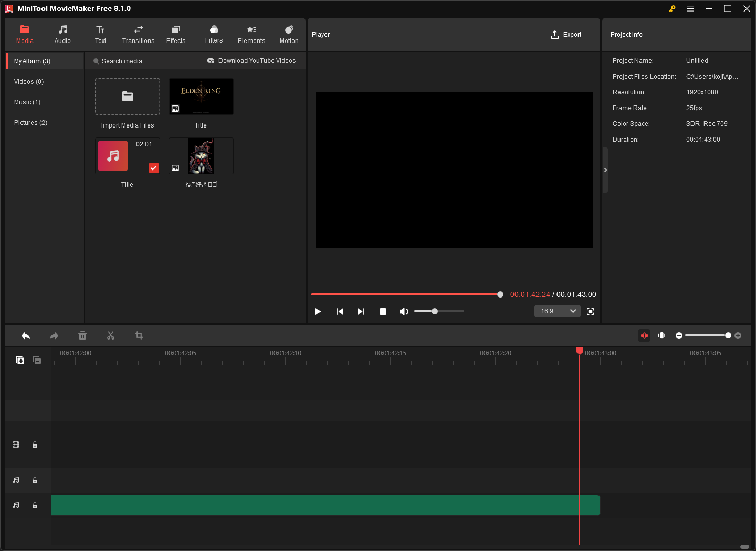Toggle lock on the video track
Screen dimensions: 756x551
pyautogui.click(x=35, y=445)
